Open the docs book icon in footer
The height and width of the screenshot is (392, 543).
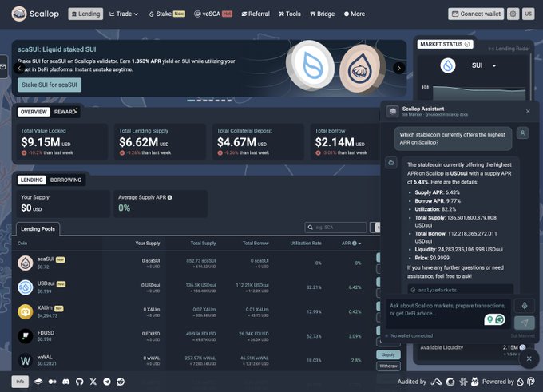click(38, 382)
